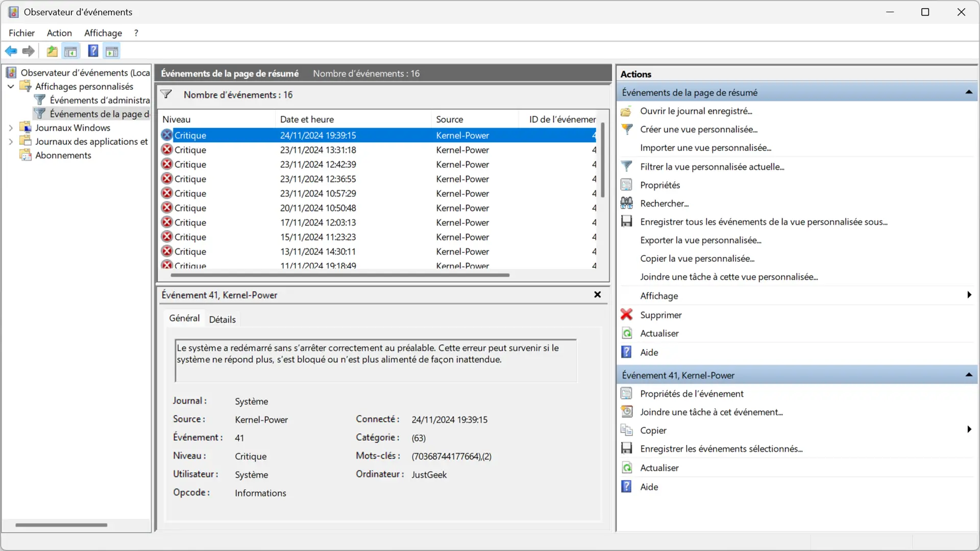Expand the Journaux Windows tree node

click(x=11, y=128)
